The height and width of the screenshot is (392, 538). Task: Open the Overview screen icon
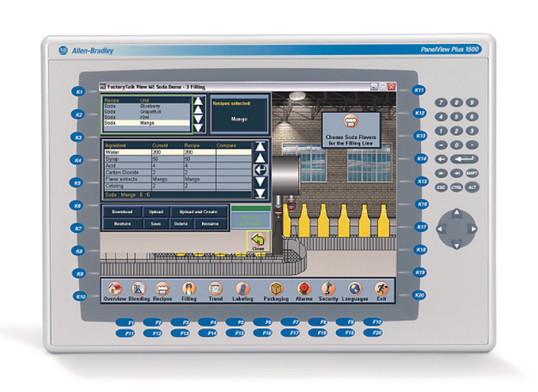tap(115, 289)
